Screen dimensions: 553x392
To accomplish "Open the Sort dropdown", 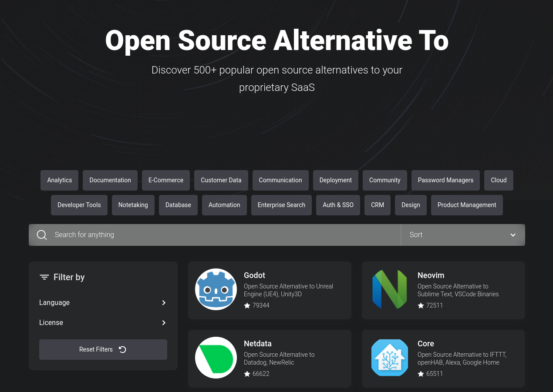I will (x=462, y=235).
